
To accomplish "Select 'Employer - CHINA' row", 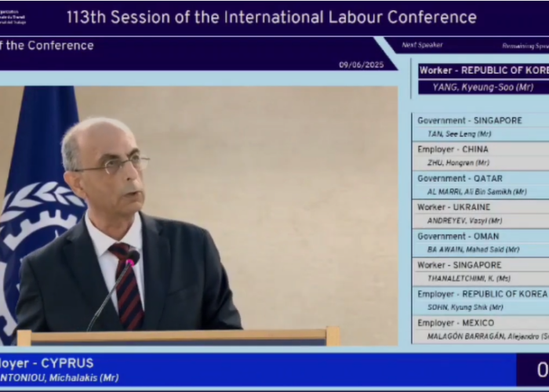I will coord(481,150).
